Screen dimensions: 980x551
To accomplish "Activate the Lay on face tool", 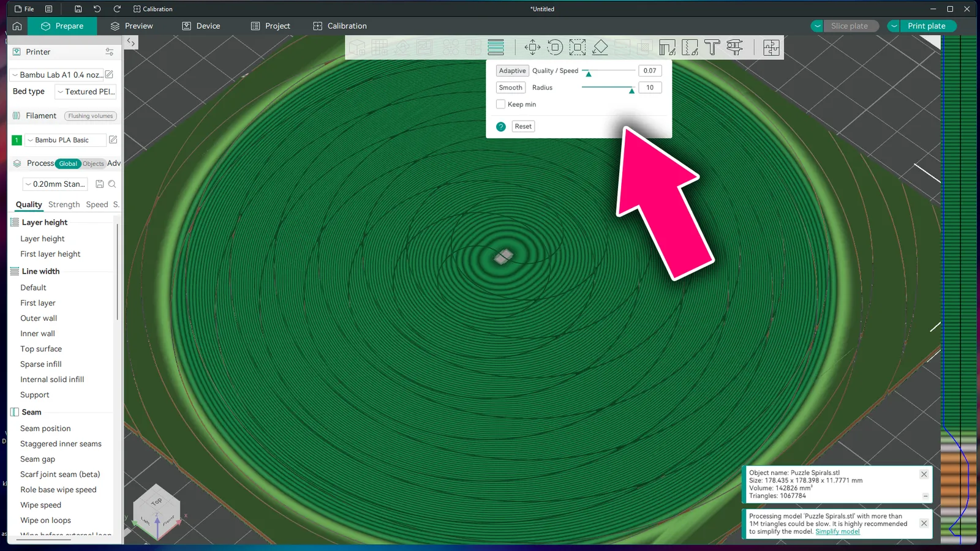I will (x=600, y=47).
